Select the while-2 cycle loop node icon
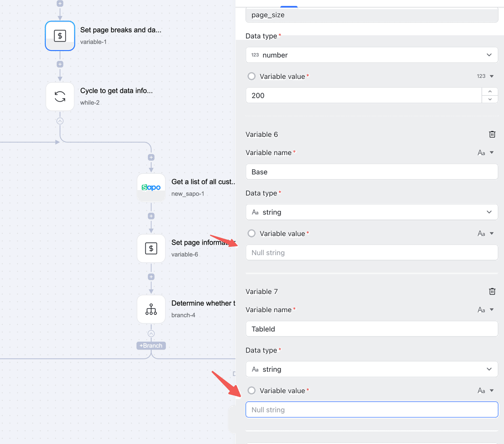 pos(60,97)
